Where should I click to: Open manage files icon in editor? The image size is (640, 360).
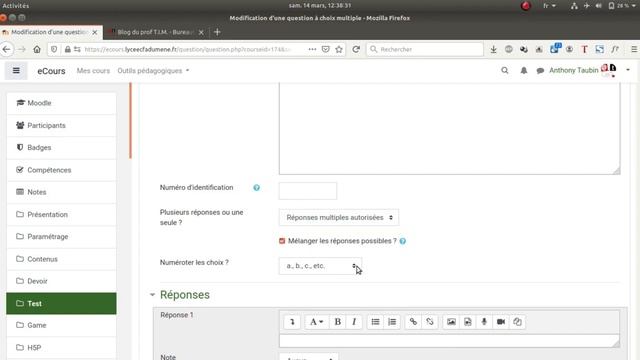coord(517,322)
